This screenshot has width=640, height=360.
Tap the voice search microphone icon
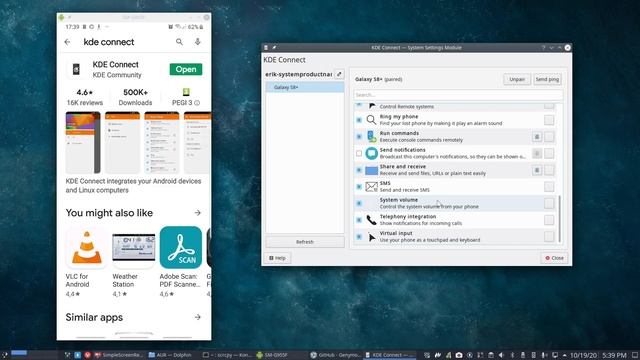[198, 42]
